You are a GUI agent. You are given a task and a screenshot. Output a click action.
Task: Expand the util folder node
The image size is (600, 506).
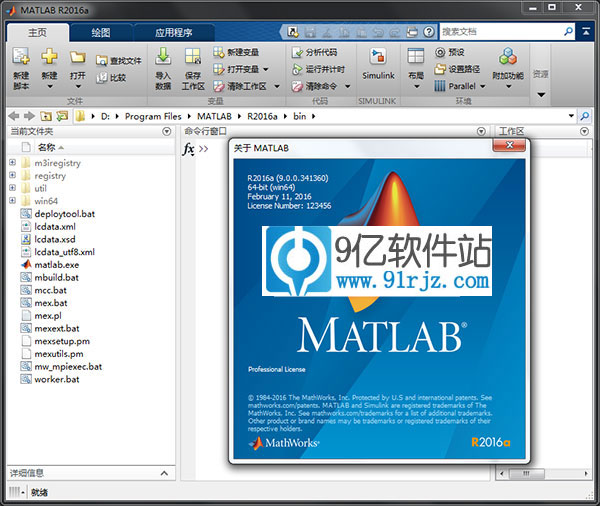coord(12,188)
